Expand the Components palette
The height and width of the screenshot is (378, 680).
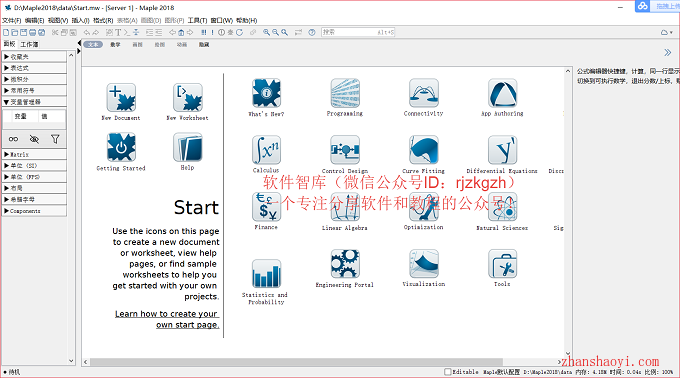tap(34, 211)
